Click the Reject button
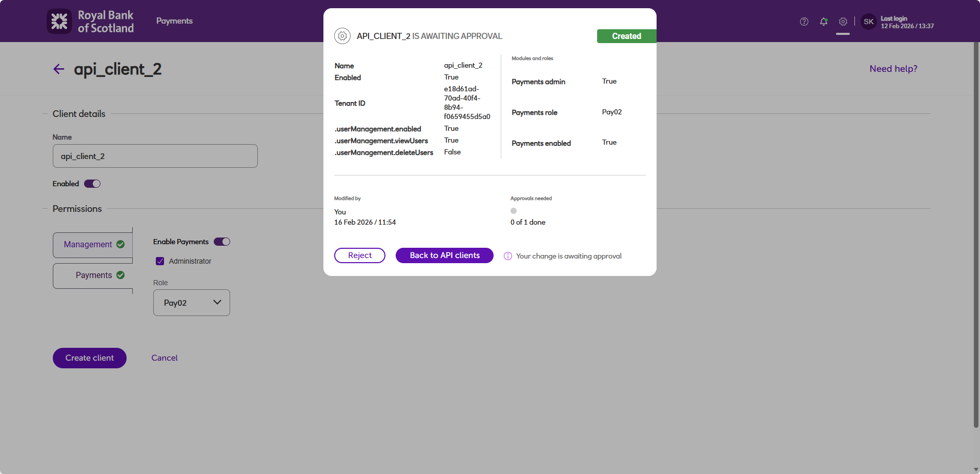This screenshot has width=980, height=474. [360, 255]
